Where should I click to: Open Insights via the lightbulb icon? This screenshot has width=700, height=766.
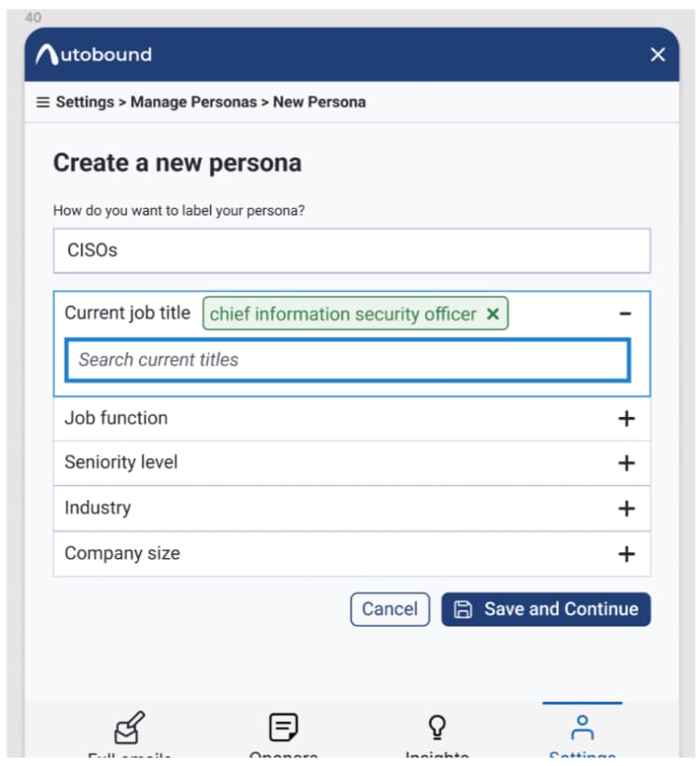(435, 726)
